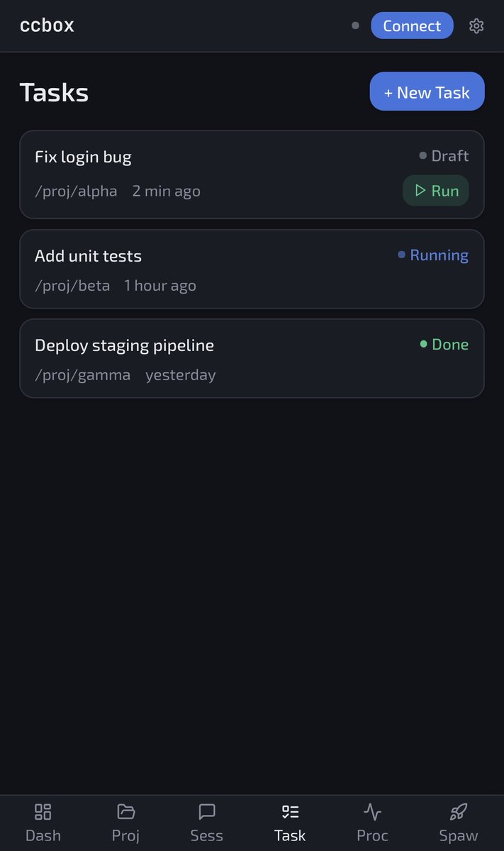Click the play triangle icon in Run

420,190
